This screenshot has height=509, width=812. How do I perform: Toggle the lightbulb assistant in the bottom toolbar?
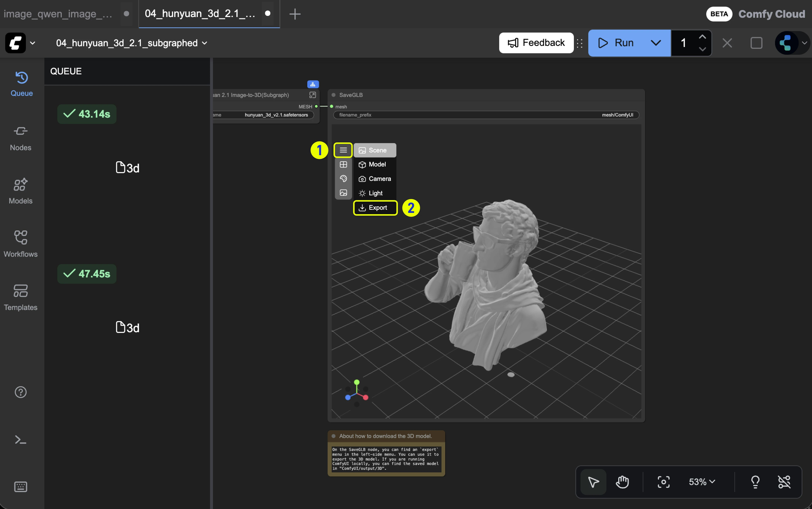(x=755, y=482)
